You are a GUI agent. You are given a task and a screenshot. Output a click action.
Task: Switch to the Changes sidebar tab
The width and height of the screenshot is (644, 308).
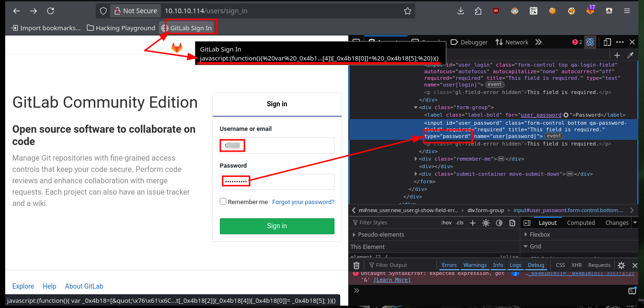(617, 223)
